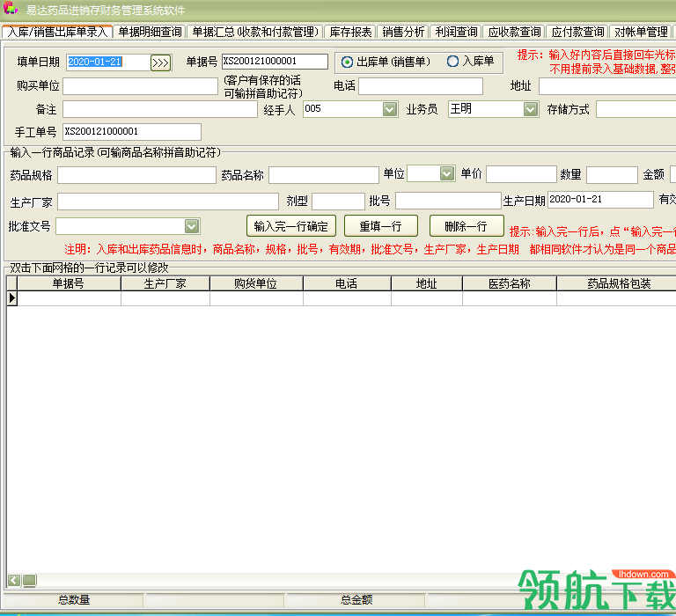
Task: Switch to 库存报表 tab
Action: pos(350,32)
